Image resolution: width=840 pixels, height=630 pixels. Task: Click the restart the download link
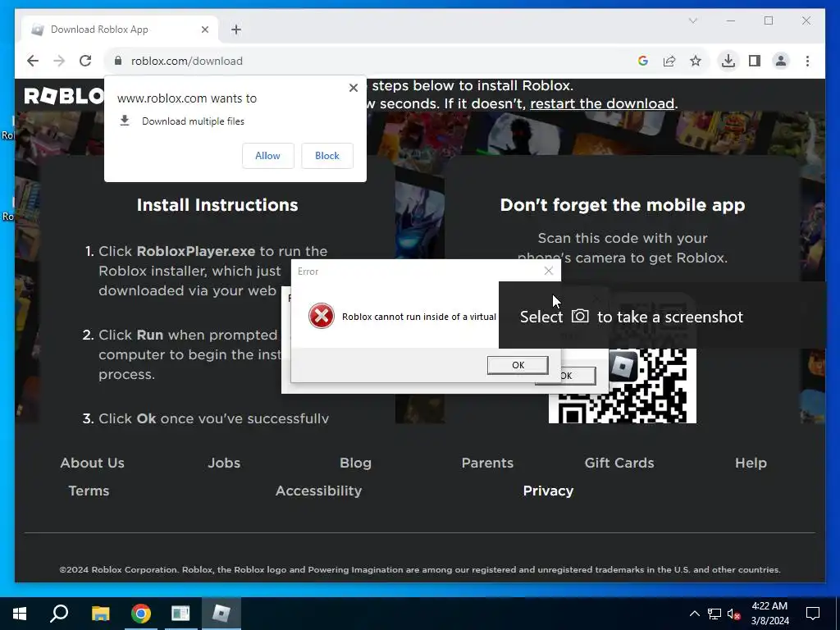tap(601, 103)
